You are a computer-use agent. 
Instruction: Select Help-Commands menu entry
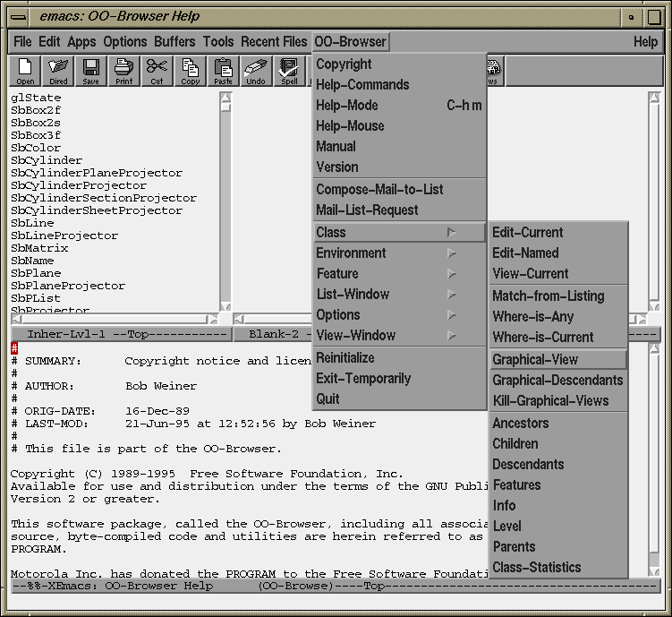pos(400,85)
